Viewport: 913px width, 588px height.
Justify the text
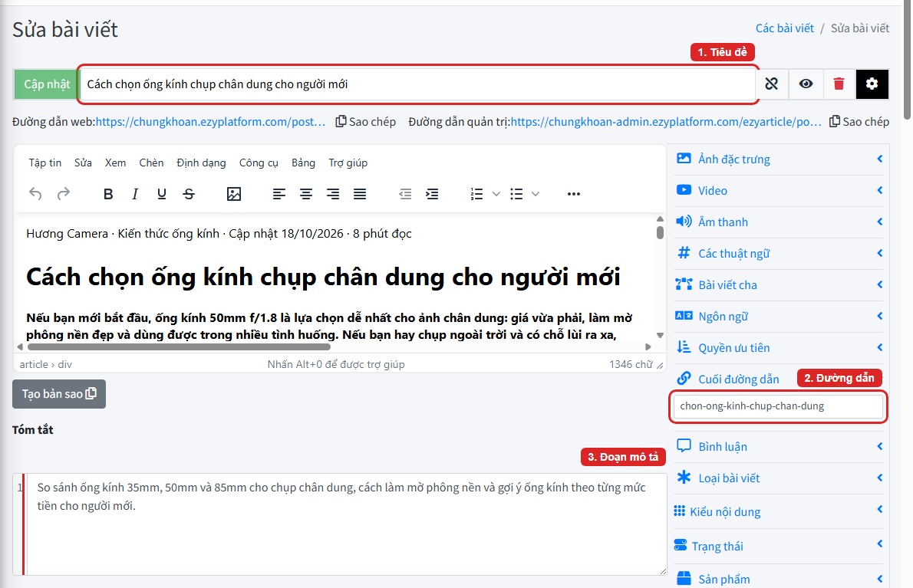point(360,194)
